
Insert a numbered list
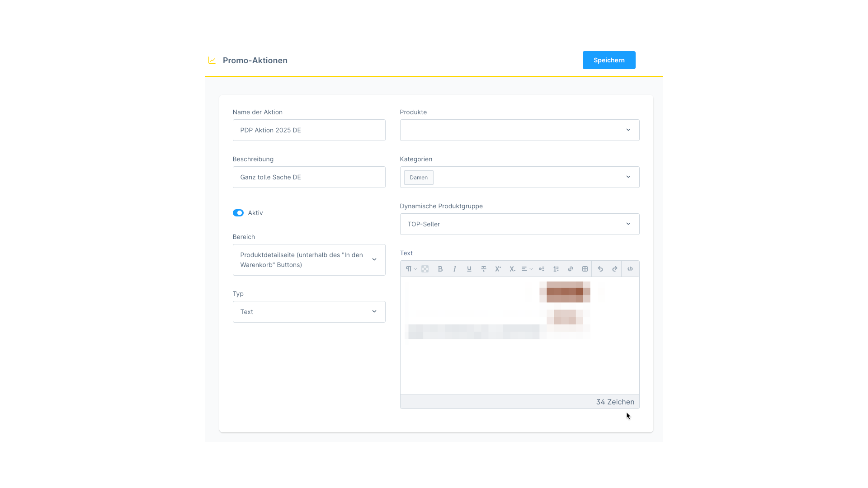[x=556, y=269]
